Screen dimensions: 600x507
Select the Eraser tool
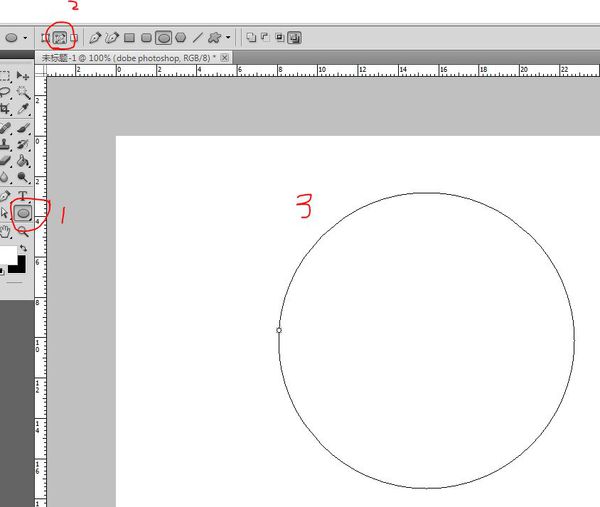click(4, 161)
